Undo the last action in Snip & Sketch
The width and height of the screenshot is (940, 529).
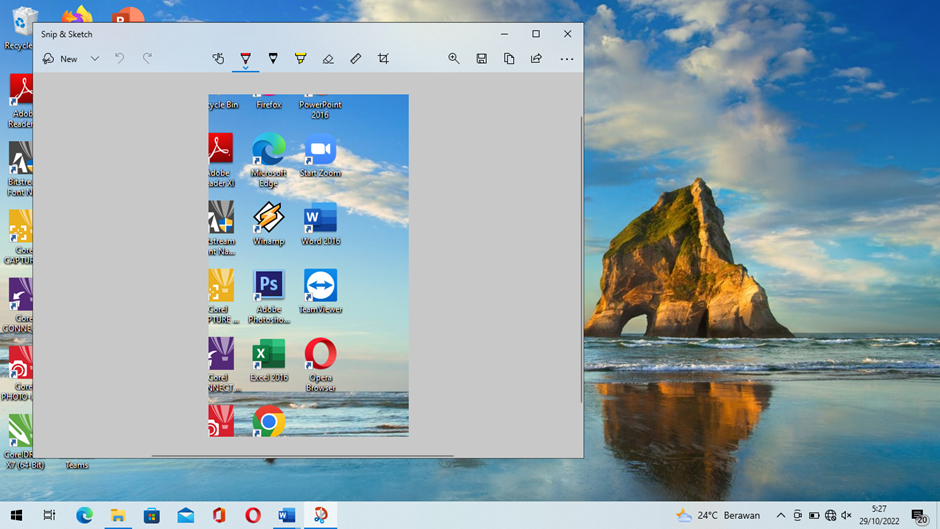tap(119, 58)
